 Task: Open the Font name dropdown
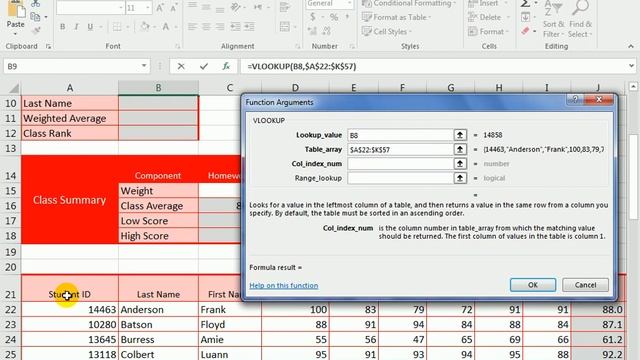tap(120, 8)
